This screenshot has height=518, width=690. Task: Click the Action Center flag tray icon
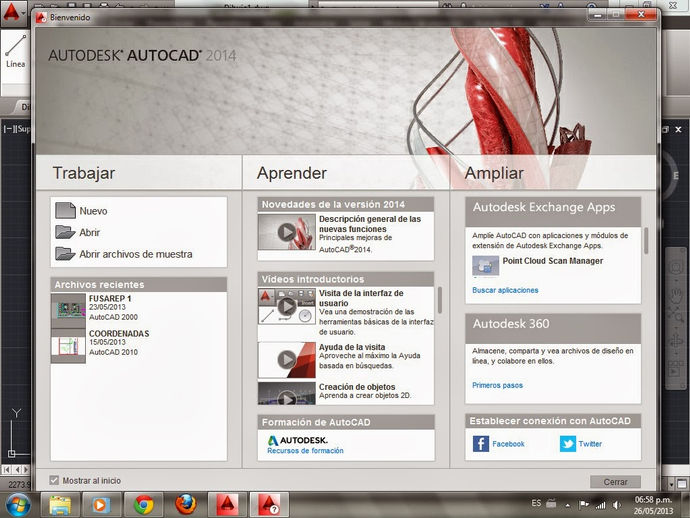coord(584,505)
